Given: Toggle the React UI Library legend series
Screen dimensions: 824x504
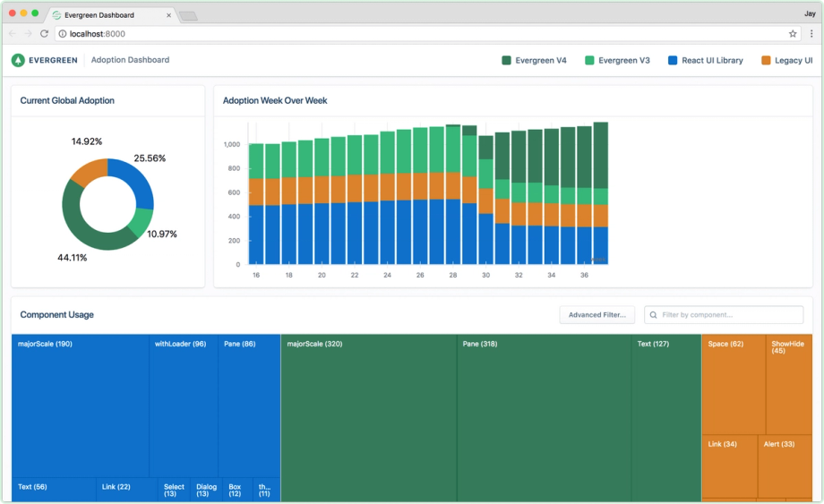Looking at the screenshot, I should [x=705, y=61].
